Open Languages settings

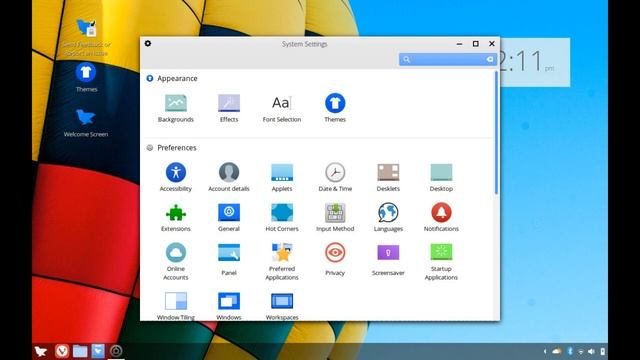pos(388,217)
